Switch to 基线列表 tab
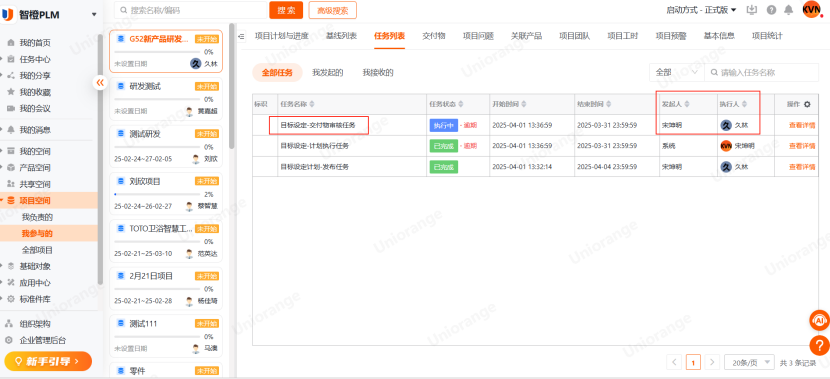Image resolution: width=830 pixels, height=379 pixels. click(x=341, y=36)
